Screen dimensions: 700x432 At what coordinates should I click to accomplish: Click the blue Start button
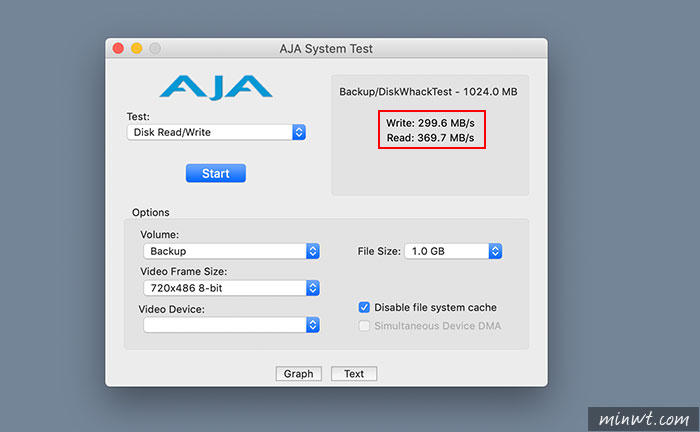216,173
